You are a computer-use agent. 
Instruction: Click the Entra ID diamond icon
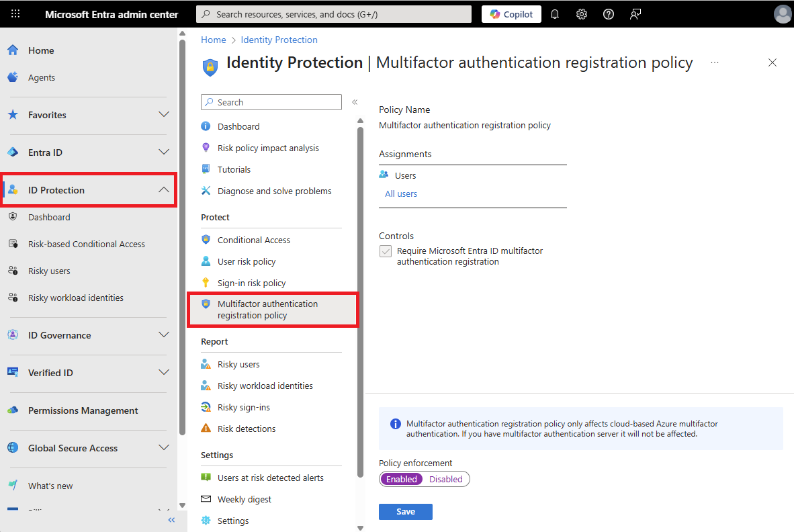click(x=13, y=152)
